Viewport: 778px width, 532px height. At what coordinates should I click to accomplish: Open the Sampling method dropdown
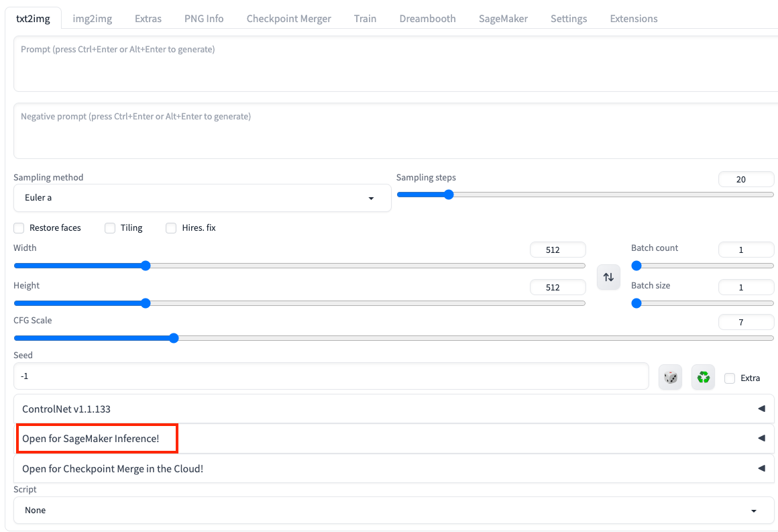click(x=202, y=198)
